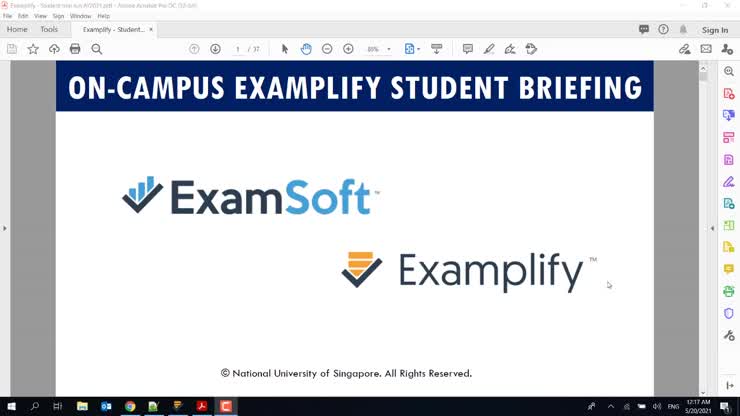Switch to the Tools tab
Viewport: 740px width, 416px height.
(49, 29)
